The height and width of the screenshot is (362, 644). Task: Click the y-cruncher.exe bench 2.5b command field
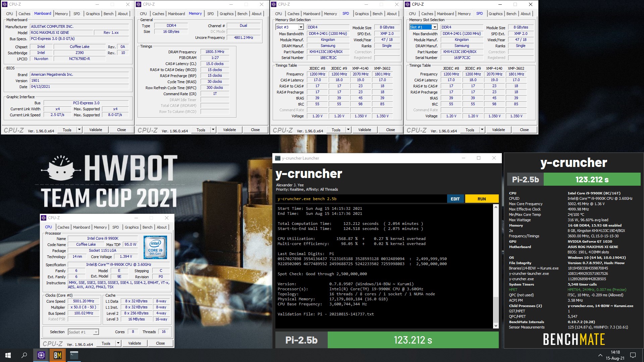coord(361,199)
